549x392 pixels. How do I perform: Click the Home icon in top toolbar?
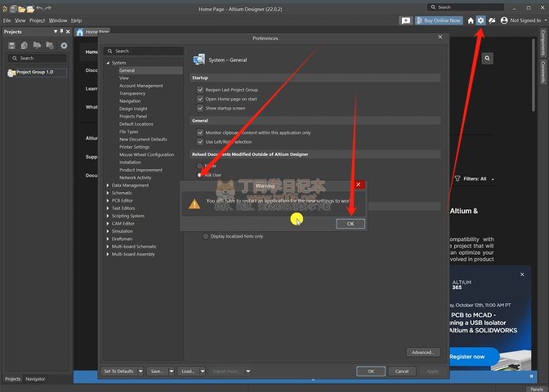pyautogui.click(x=471, y=20)
